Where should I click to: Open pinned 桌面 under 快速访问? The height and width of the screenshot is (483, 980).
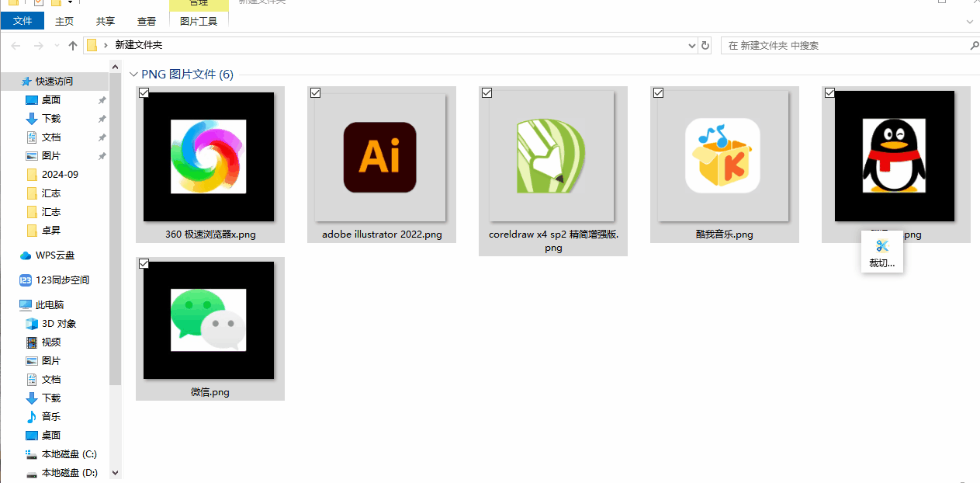tap(51, 100)
